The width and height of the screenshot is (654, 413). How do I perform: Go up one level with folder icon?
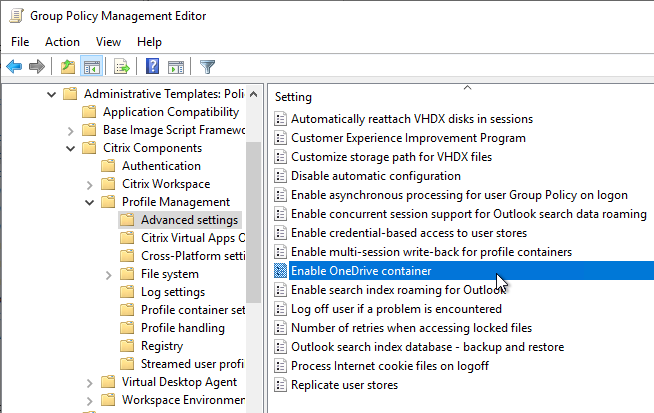point(67,67)
